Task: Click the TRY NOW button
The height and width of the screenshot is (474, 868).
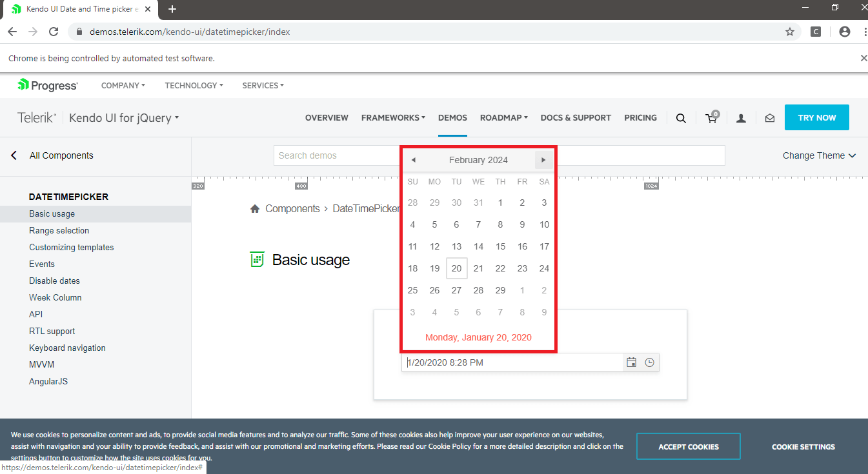Action: click(x=816, y=117)
